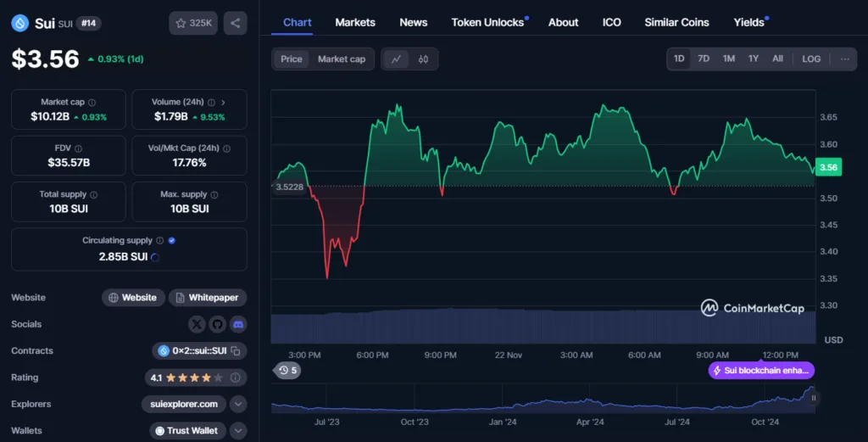Open the Chart tab
Screen dimensions: 868x442
(298, 23)
